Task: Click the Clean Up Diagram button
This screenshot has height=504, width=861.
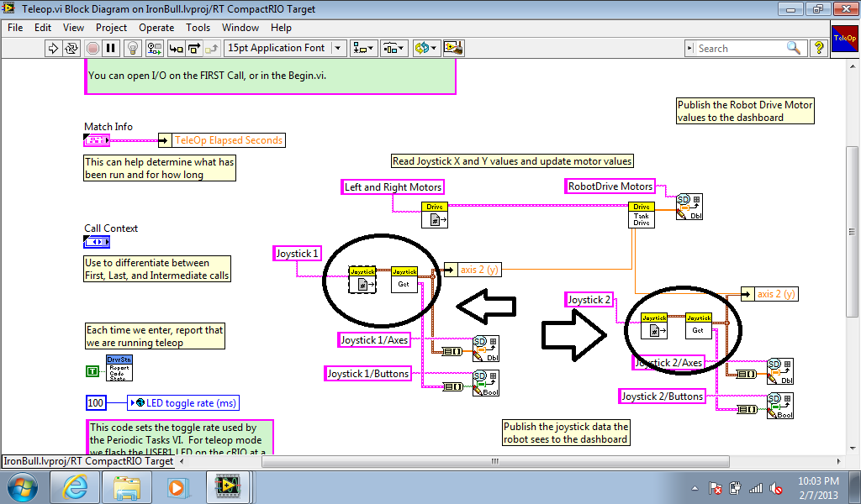Action: point(453,48)
